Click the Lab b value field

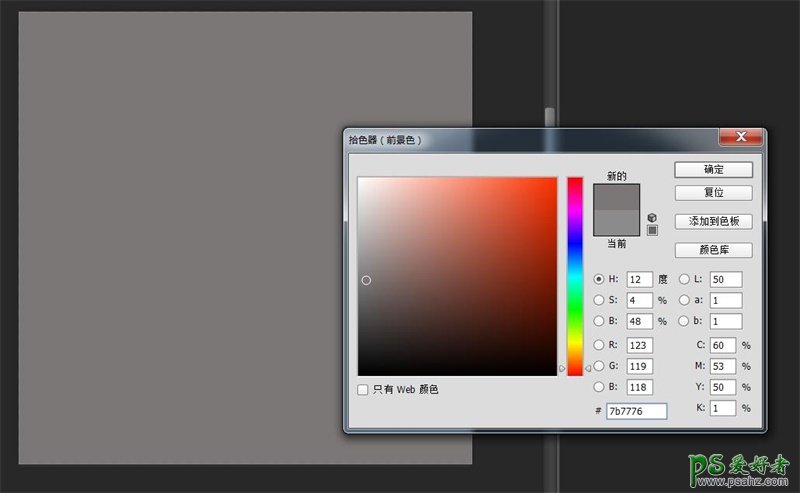pos(726,321)
